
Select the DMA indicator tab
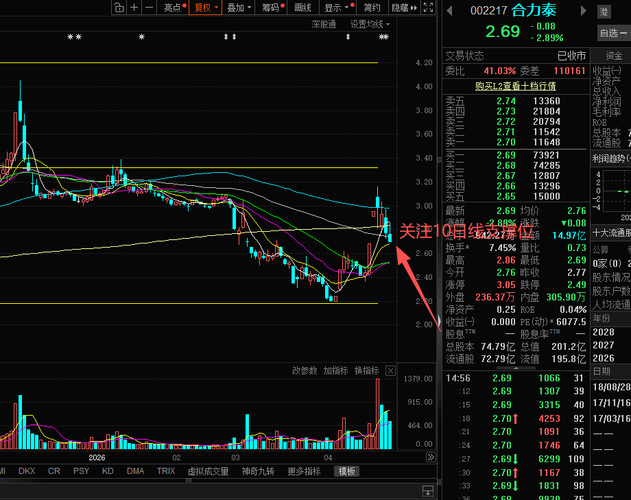coord(135,471)
